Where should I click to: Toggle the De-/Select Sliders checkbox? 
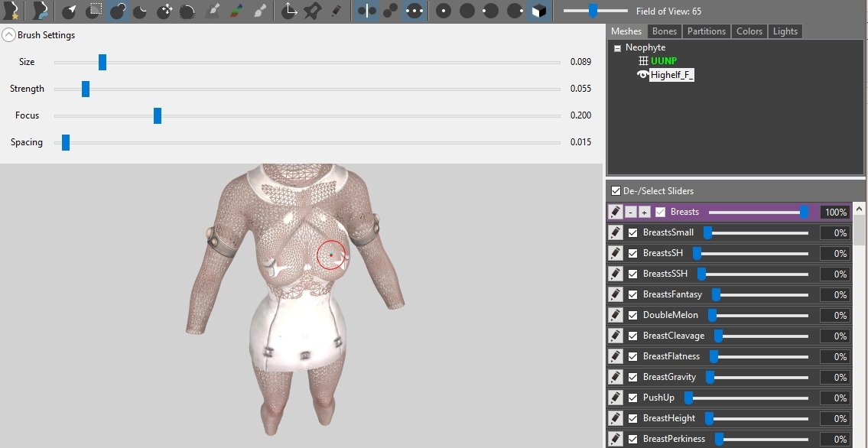pos(616,190)
